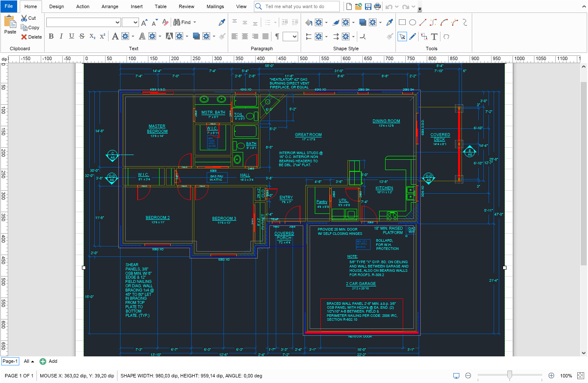Click the 100% zoom level text

[x=566, y=376]
